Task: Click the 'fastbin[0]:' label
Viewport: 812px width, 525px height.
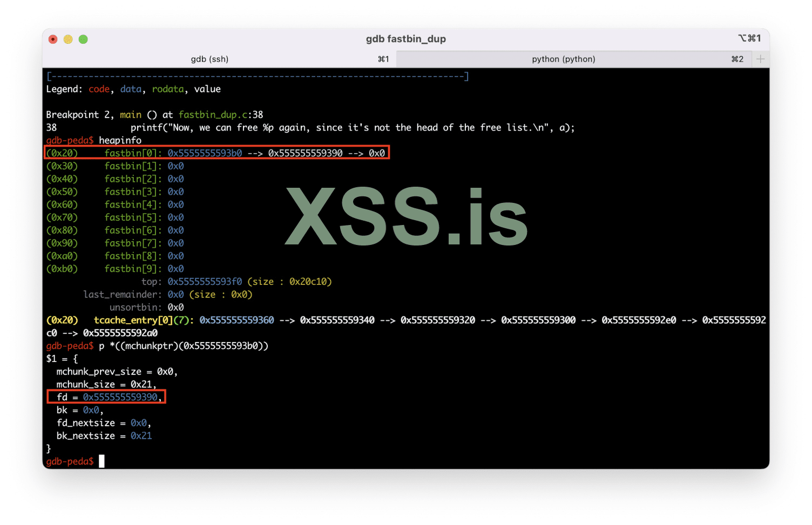Action: [x=133, y=153]
